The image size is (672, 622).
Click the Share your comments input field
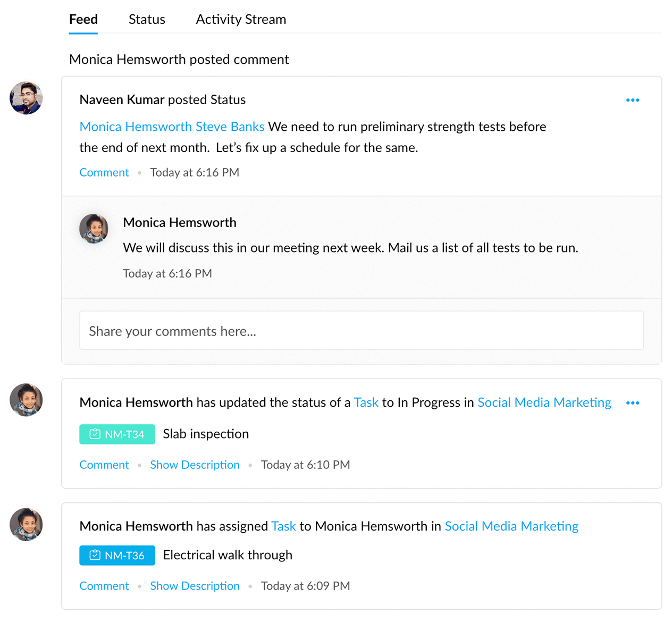pos(362,330)
